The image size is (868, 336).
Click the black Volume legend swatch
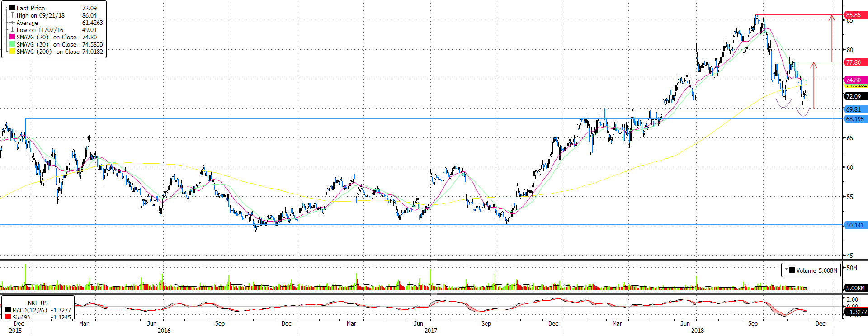792,270
